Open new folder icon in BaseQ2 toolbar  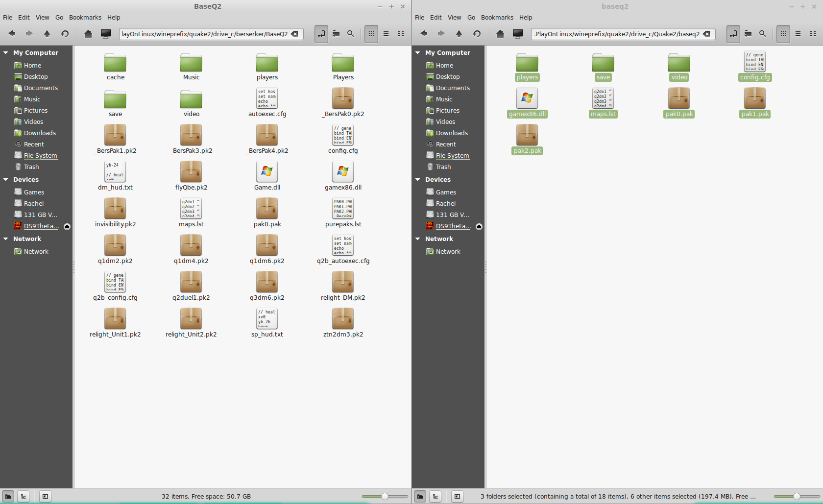336,34
